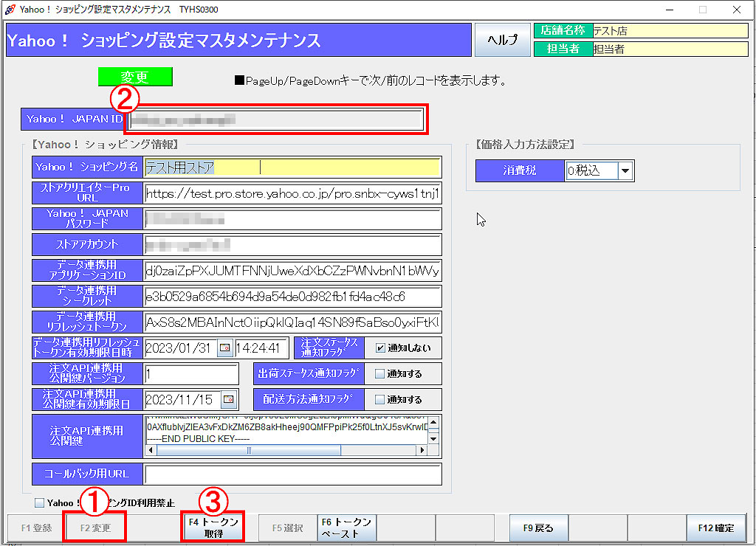Focus the コールバック用URL input field
Screen dimensions: 756x546
(x=292, y=474)
